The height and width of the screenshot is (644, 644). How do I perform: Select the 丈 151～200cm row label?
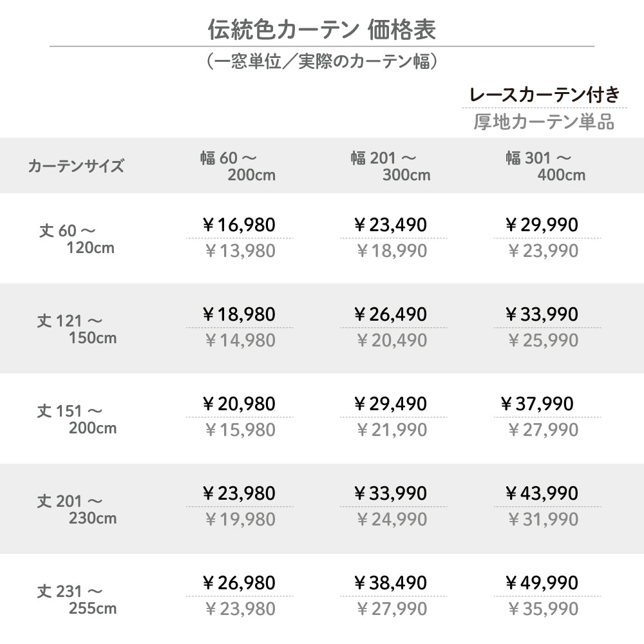coord(77,419)
